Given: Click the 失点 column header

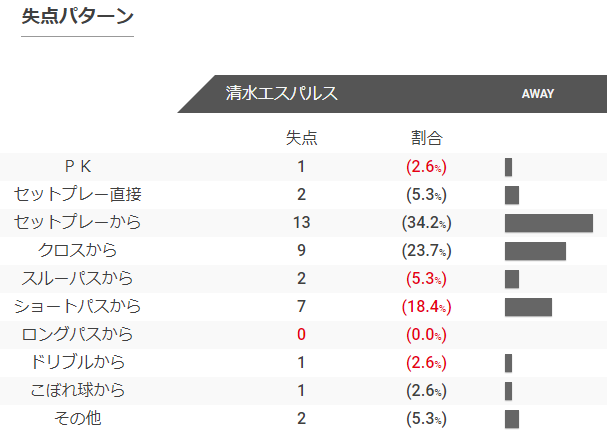Looking at the screenshot, I should tap(301, 138).
